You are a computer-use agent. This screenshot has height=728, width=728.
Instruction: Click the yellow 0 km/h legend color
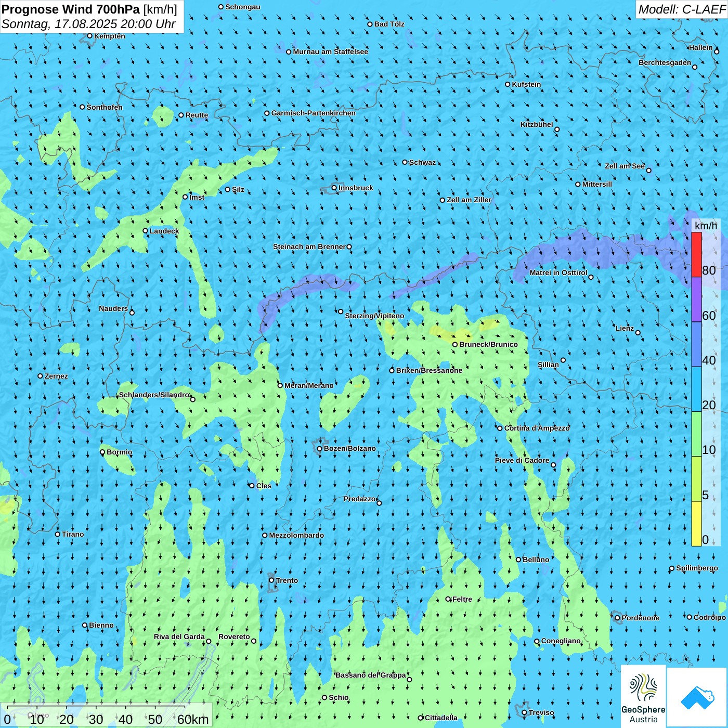tap(696, 524)
